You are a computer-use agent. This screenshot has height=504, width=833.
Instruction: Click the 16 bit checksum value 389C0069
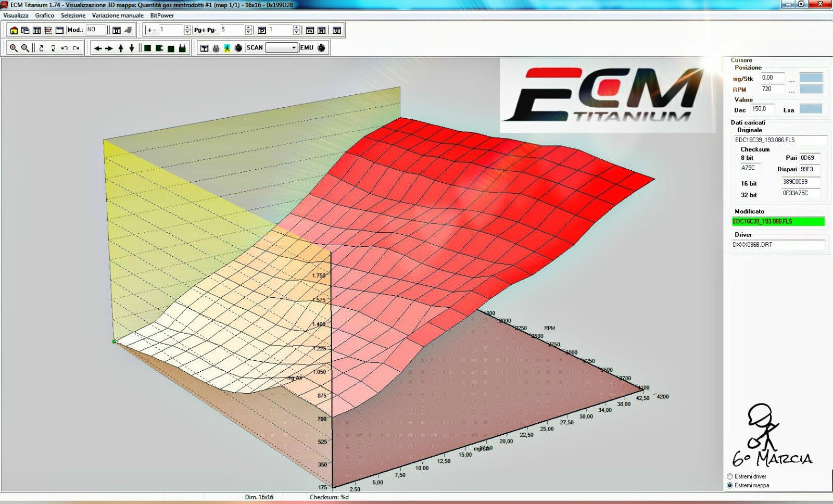click(801, 182)
